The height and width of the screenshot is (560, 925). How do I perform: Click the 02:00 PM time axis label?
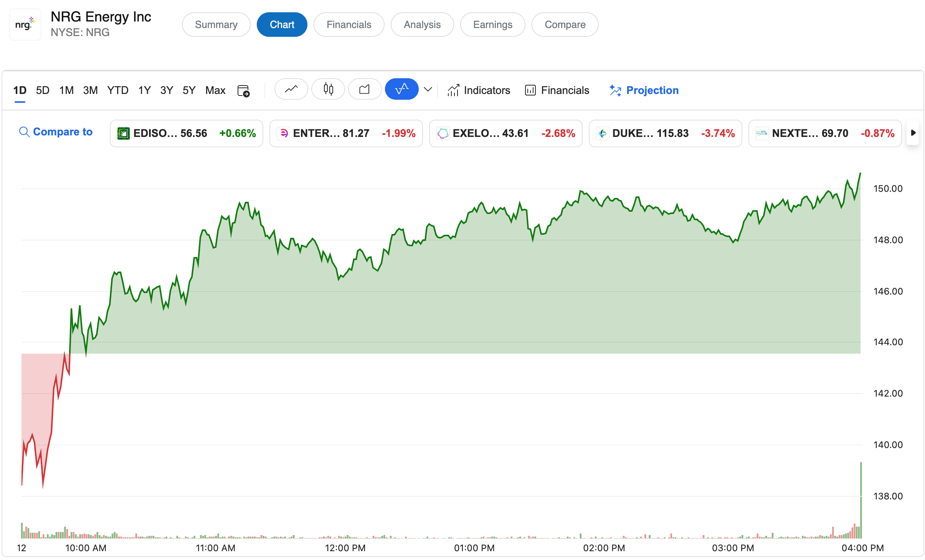pyautogui.click(x=604, y=548)
